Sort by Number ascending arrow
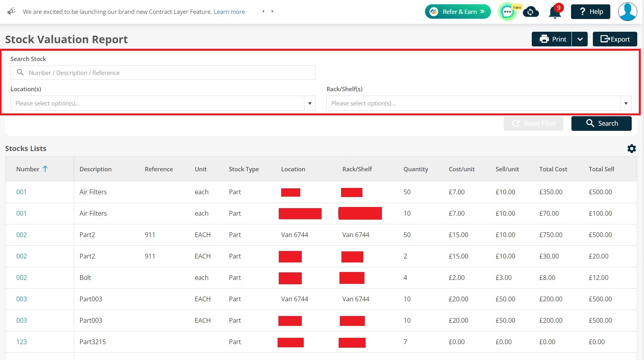Screen dimensions: 644x360 coord(45,169)
